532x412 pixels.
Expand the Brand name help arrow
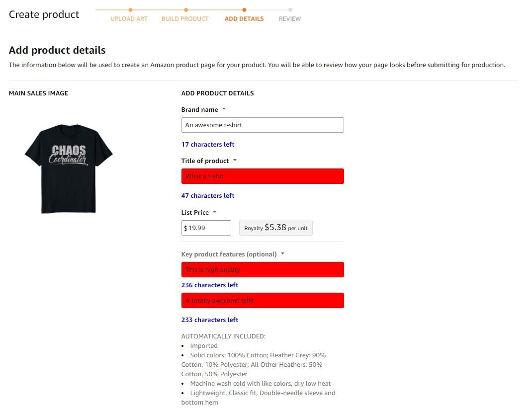coord(224,109)
